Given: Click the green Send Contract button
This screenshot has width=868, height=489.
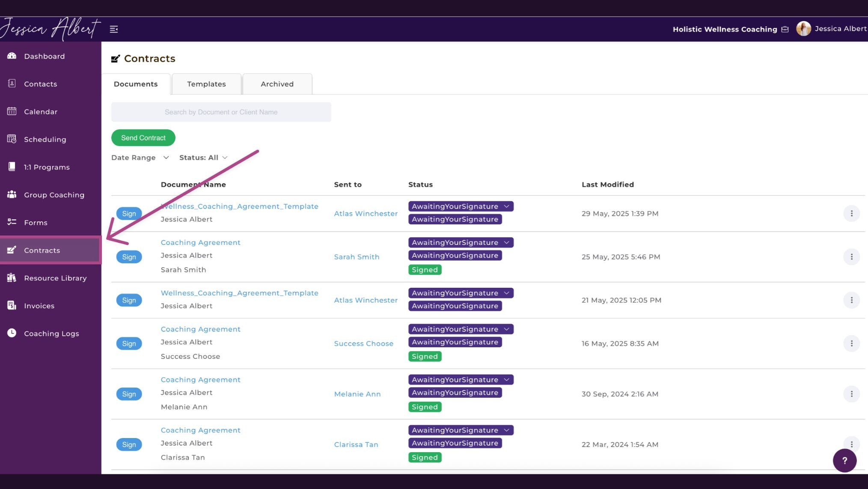Looking at the screenshot, I should 143,137.
